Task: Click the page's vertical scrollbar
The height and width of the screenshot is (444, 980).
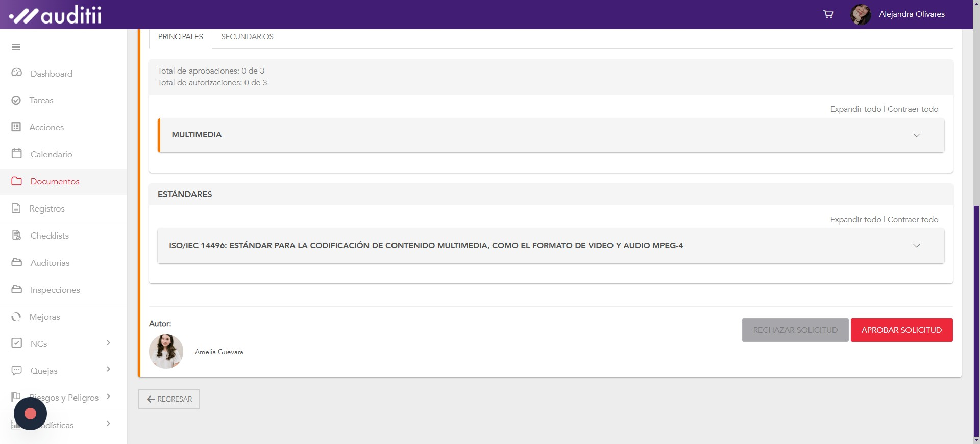Action: (976, 307)
